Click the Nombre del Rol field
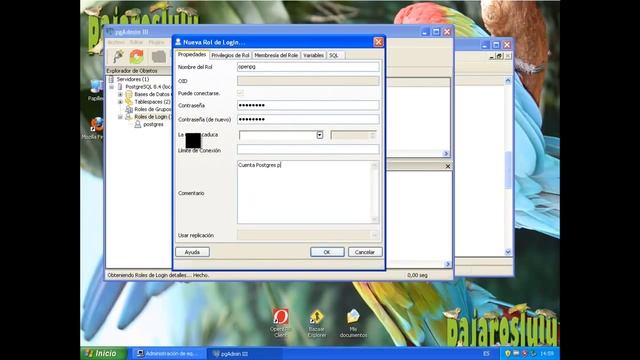The width and height of the screenshot is (640, 360). pos(308,67)
